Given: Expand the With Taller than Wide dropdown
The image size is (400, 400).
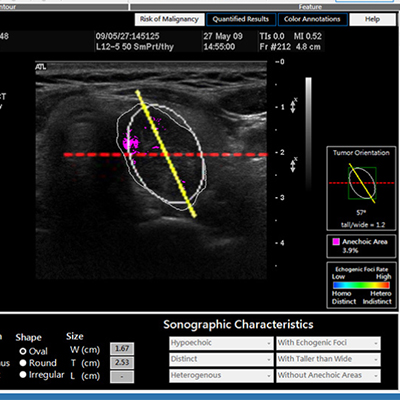Looking at the screenshot, I should [328, 359].
